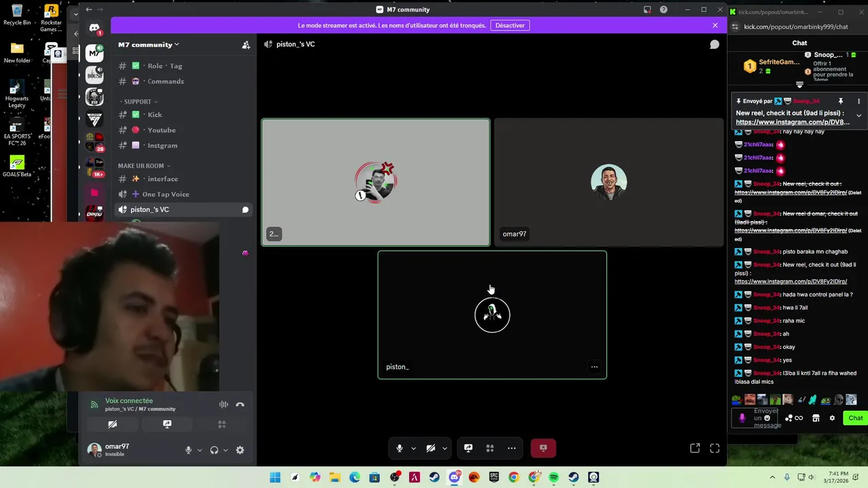Share your screen from the call bar

click(468, 448)
